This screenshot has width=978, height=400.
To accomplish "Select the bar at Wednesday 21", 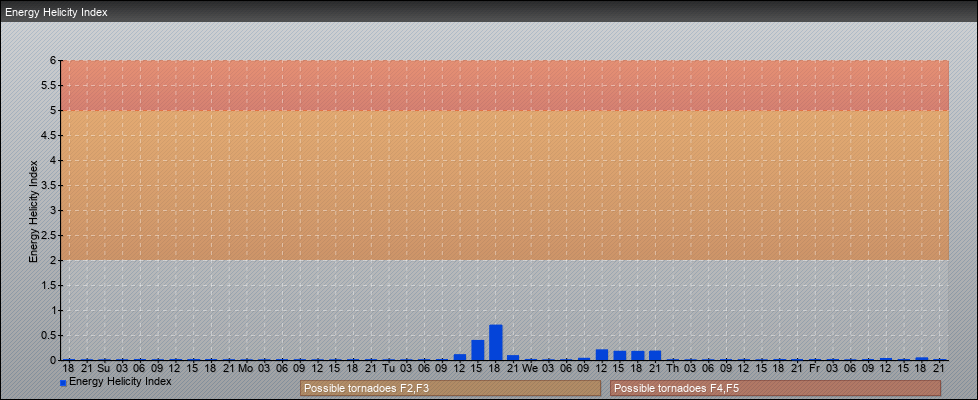I will point(655,356).
